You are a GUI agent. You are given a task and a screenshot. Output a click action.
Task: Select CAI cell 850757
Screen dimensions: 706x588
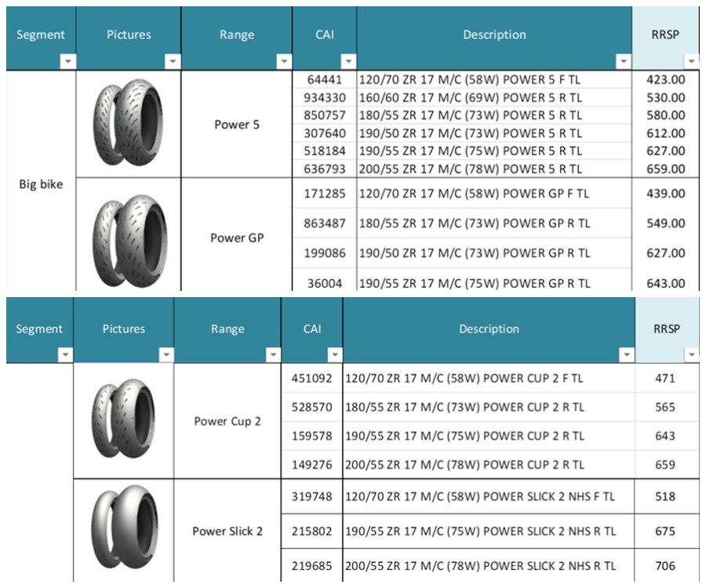click(325, 115)
